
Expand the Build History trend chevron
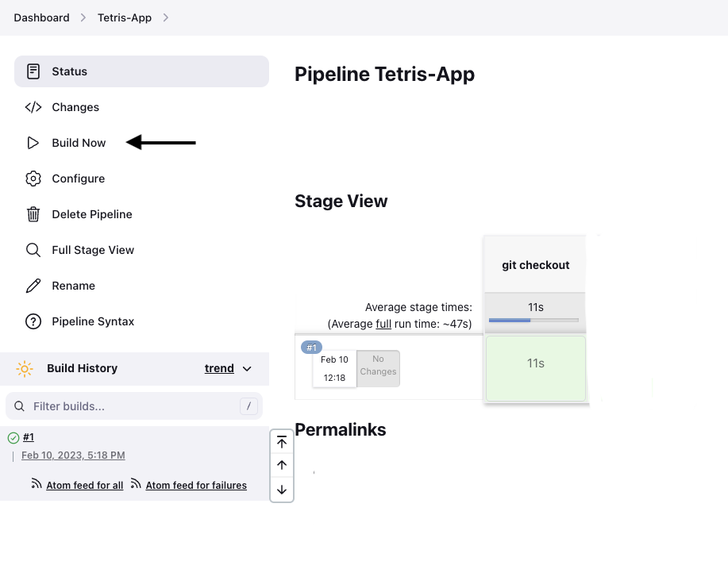click(x=247, y=369)
